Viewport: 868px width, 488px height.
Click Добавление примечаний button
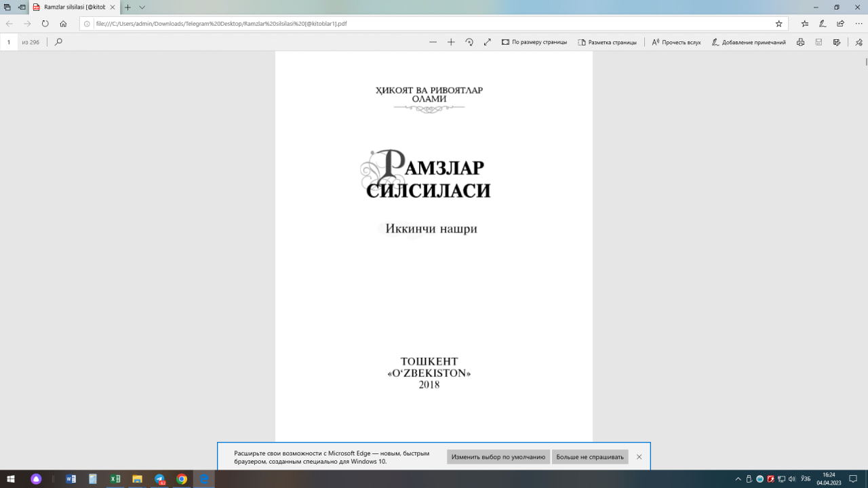tap(749, 42)
